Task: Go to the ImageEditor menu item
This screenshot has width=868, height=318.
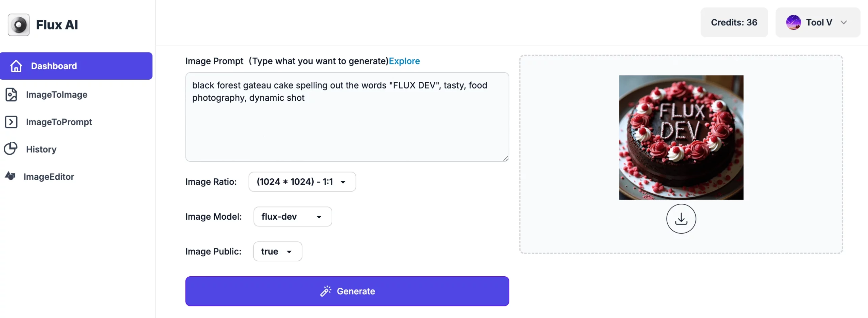Action: [x=49, y=177]
